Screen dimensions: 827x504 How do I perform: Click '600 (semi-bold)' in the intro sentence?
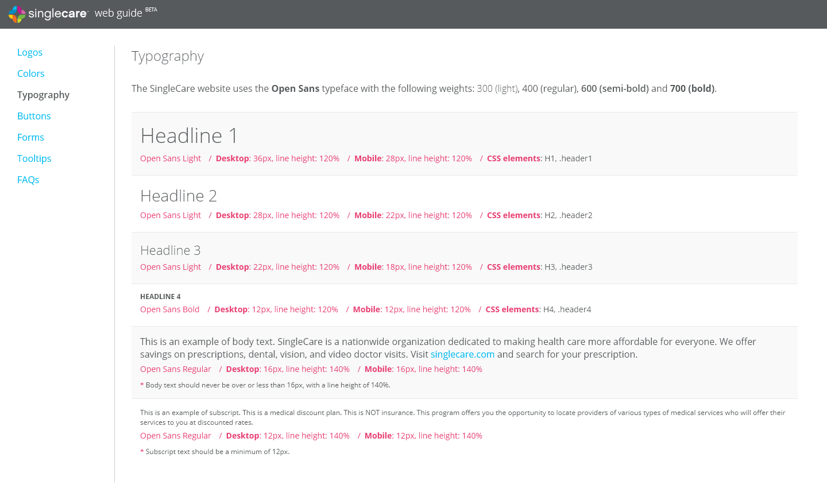point(615,88)
